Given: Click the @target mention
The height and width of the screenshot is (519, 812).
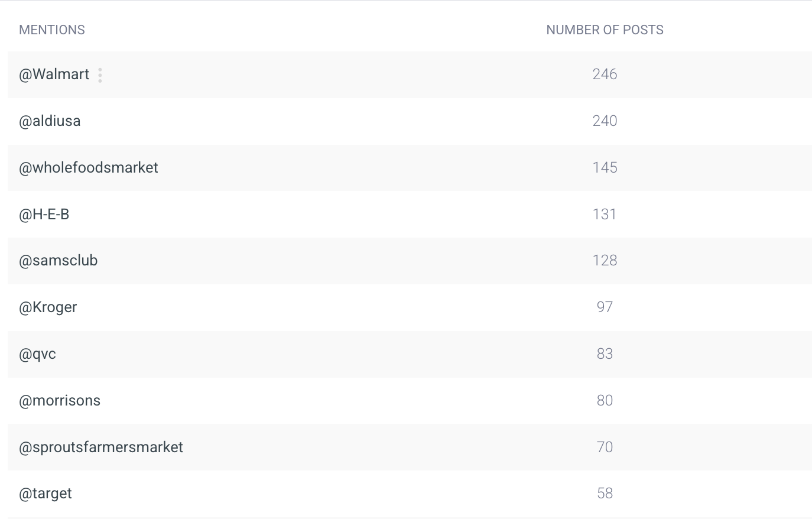Looking at the screenshot, I should (46, 494).
